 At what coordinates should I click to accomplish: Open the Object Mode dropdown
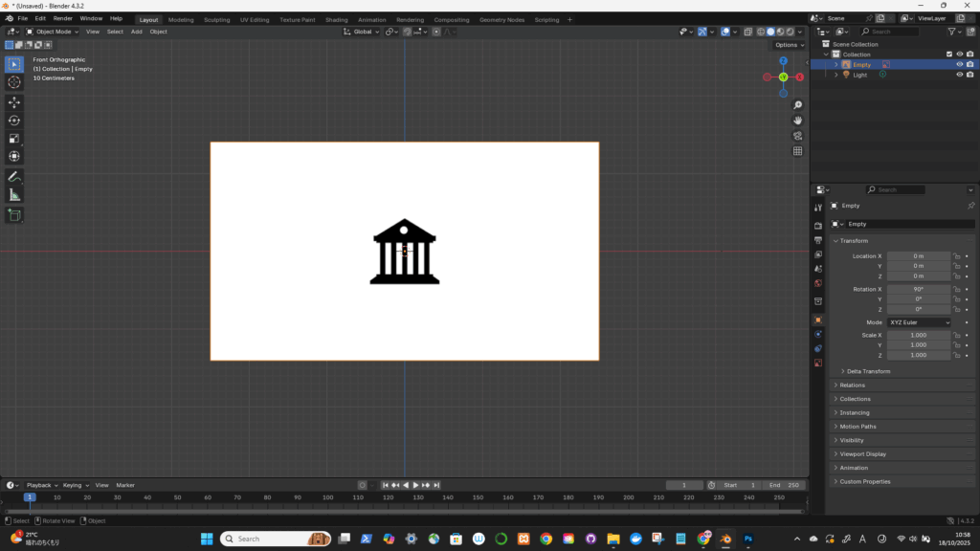pos(54,32)
